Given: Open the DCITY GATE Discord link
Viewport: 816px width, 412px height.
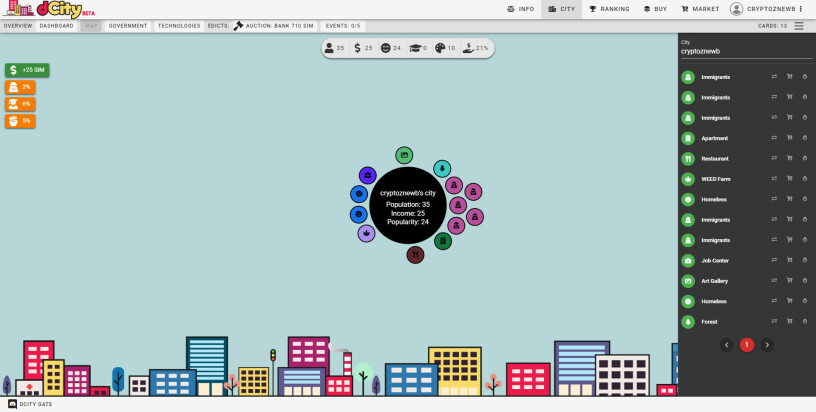Looking at the screenshot, I should pos(30,404).
